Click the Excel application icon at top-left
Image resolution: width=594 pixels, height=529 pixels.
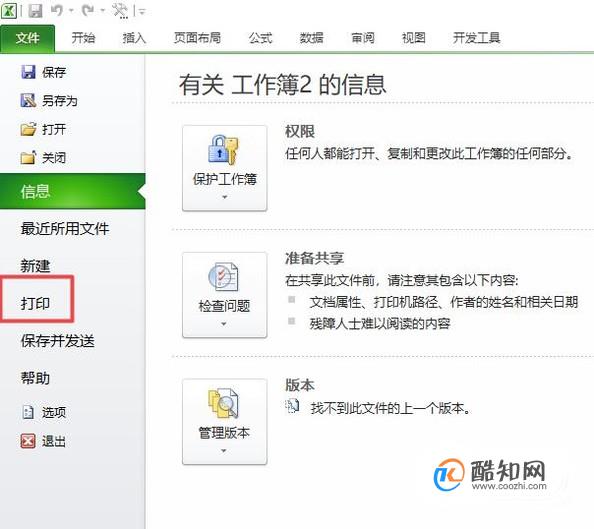pyautogui.click(x=9, y=11)
